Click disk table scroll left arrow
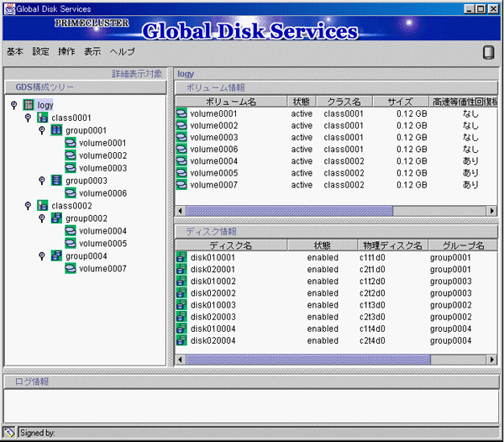504x442 pixels. tap(181, 360)
